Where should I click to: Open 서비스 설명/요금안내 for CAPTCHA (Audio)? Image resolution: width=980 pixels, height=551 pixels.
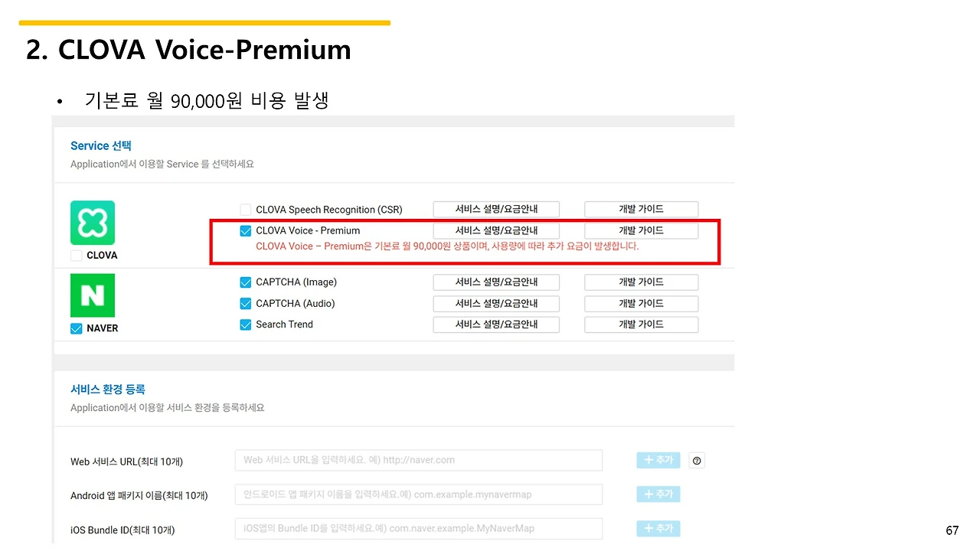[x=496, y=303]
